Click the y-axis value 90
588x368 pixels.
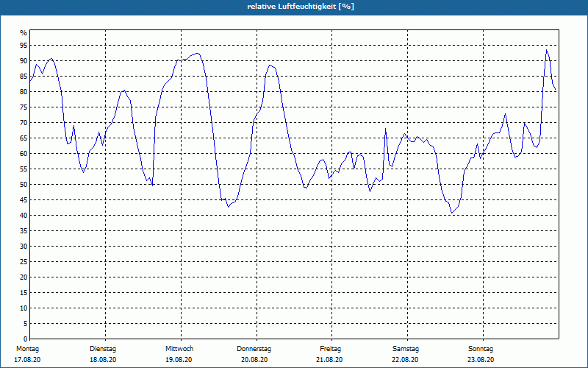pyautogui.click(x=24, y=61)
